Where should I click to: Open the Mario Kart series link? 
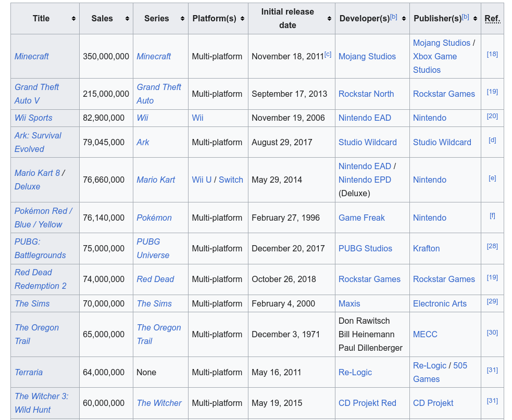pyautogui.click(x=156, y=180)
